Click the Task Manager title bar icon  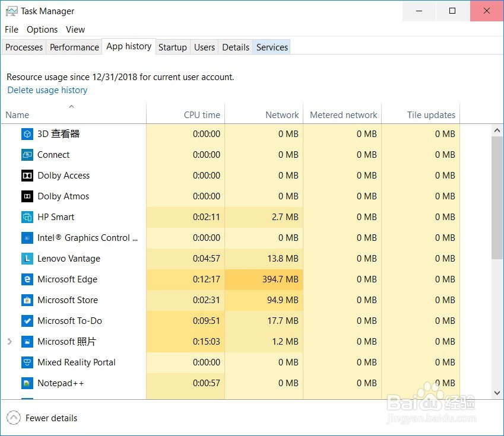click(11, 11)
